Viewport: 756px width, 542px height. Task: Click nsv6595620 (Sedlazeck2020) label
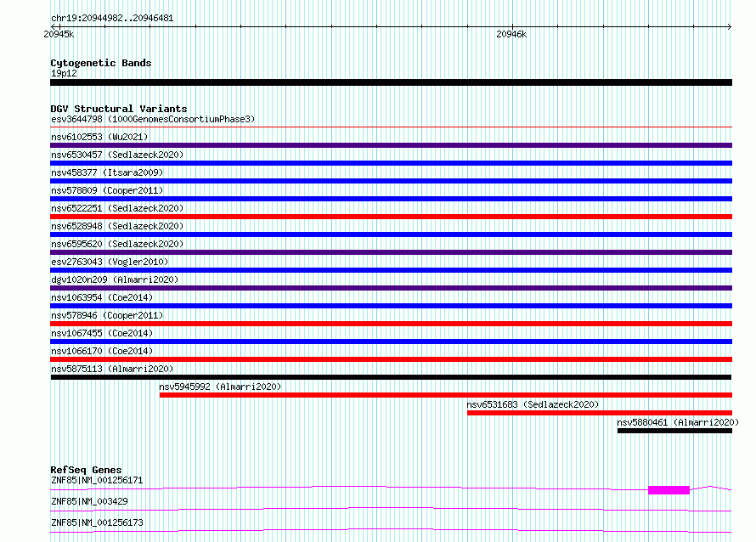tap(117, 244)
